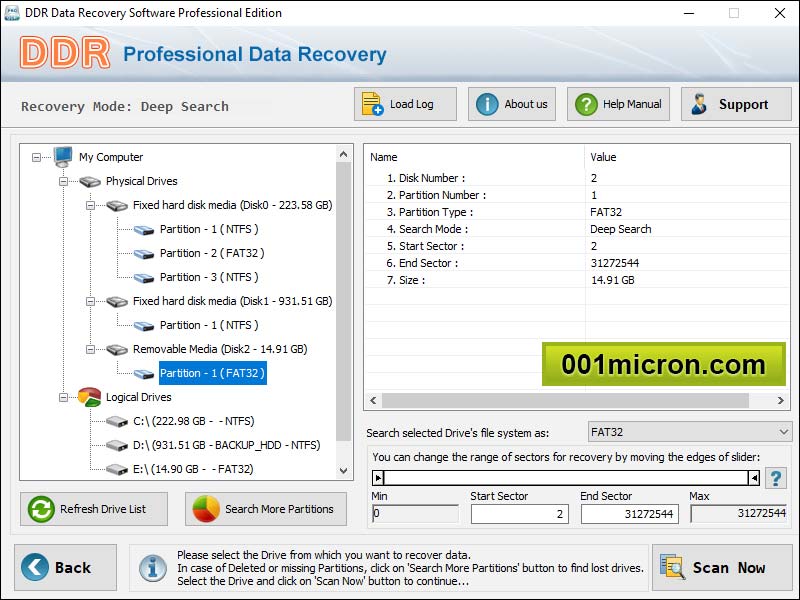The width and height of the screenshot is (800, 600).
Task: Open the file system FAT32 dropdown
Action: pyautogui.click(x=690, y=432)
